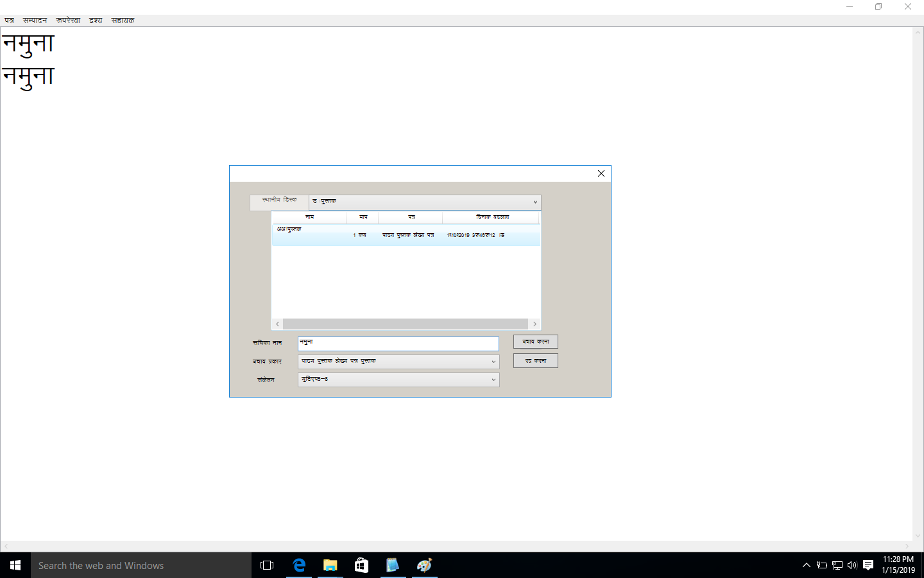Click the paint palette taskbar icon
Viewport: 924px width, 578px height.
point(424,565)
